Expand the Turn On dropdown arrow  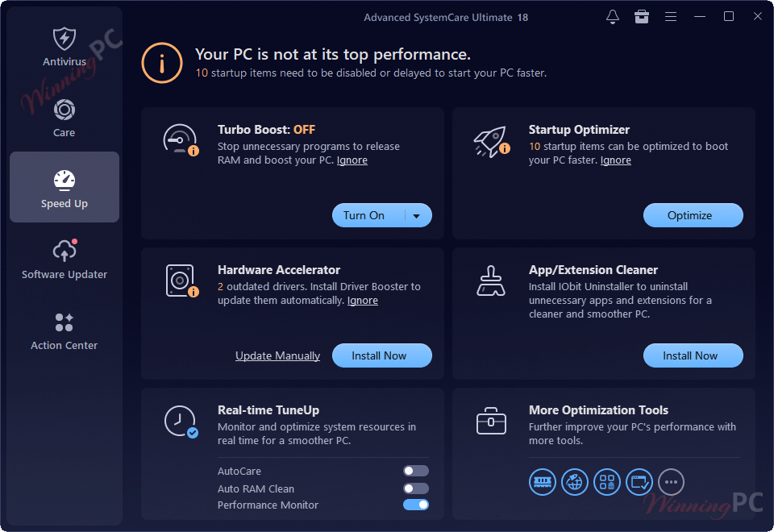pyautogui.click(x=417, y=216)
